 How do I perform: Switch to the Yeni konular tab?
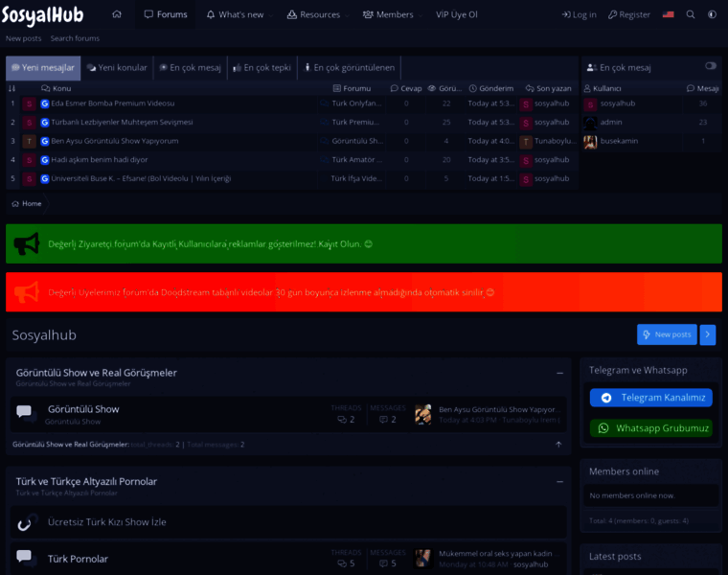(x=117, y=68)
